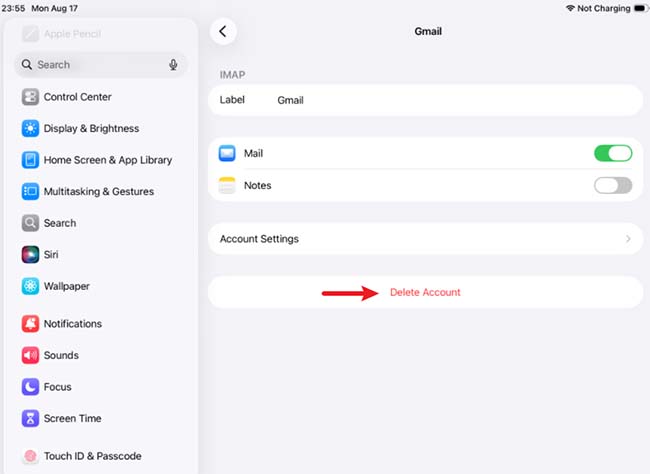Tap the Search label in sidebar list

coord(60,223)
